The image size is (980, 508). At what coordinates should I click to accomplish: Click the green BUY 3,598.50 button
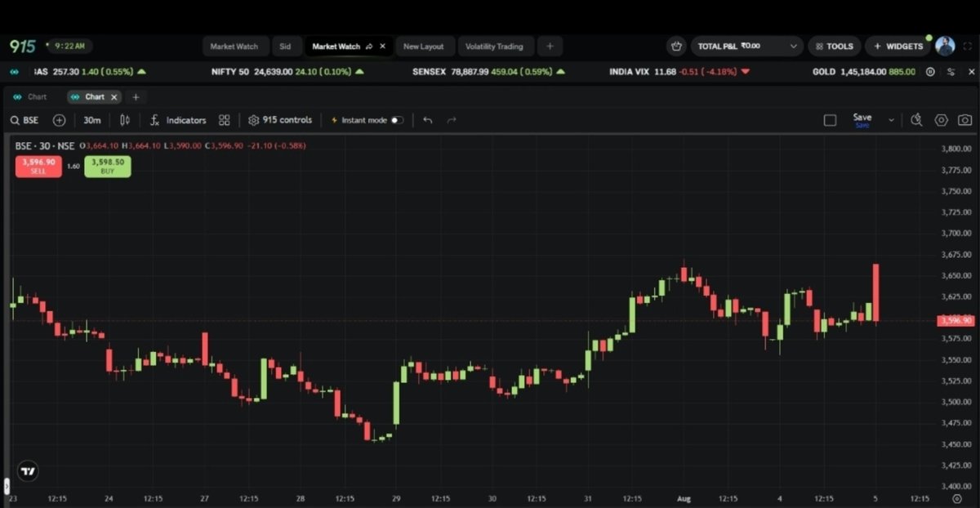(107, 166)
